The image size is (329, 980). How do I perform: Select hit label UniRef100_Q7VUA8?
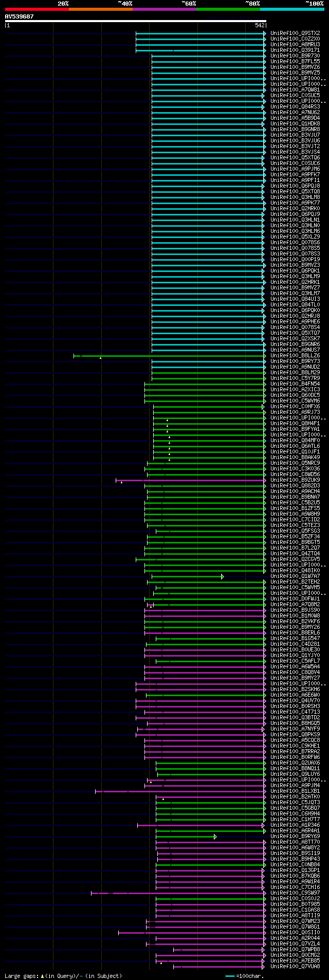point(295,967)
